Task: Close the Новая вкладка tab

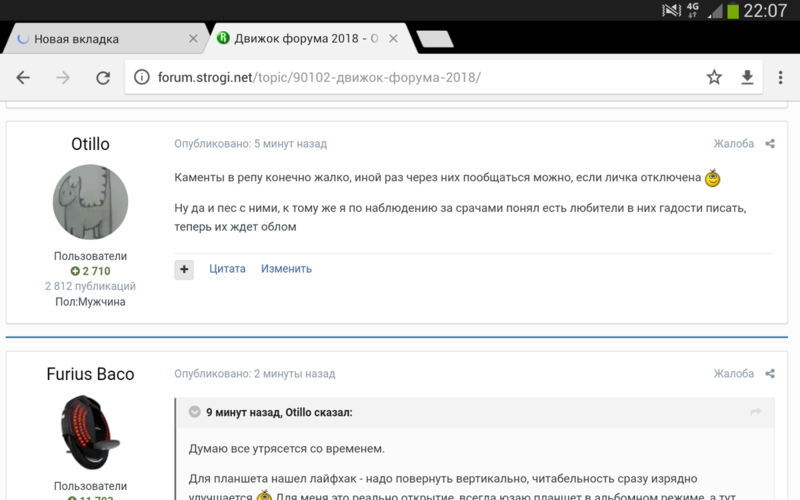Action: coord(193,39)
